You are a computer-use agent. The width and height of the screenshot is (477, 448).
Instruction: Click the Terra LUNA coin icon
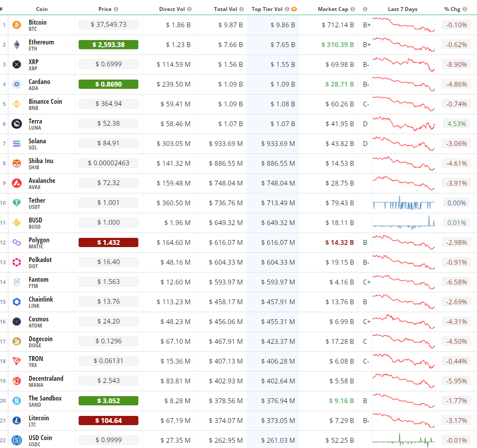tap(17, 124)
